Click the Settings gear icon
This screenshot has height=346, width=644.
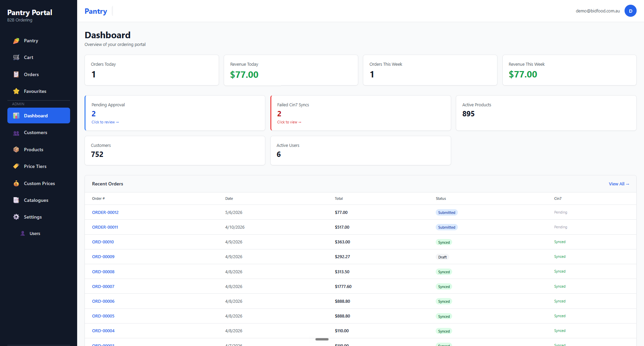16,217
